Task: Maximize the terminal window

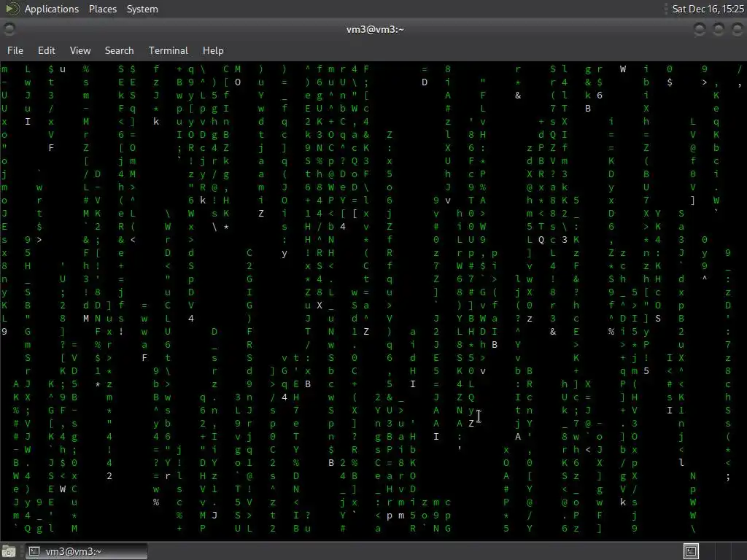Action: click(718, 29)
